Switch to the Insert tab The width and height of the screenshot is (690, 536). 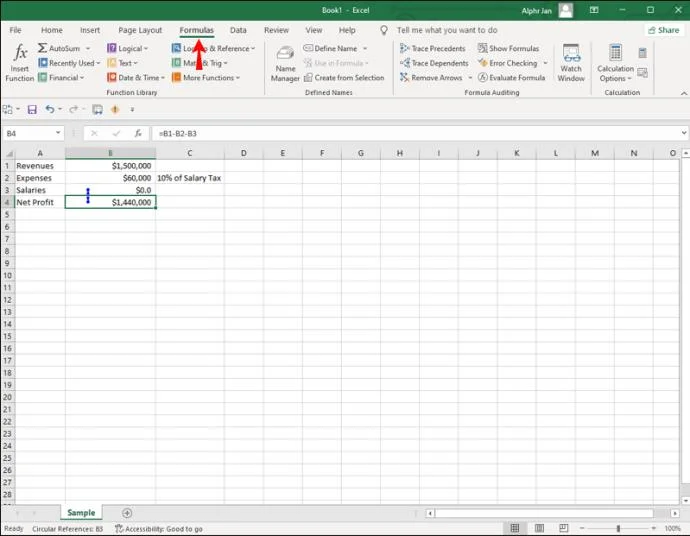(x=90, y=30)
